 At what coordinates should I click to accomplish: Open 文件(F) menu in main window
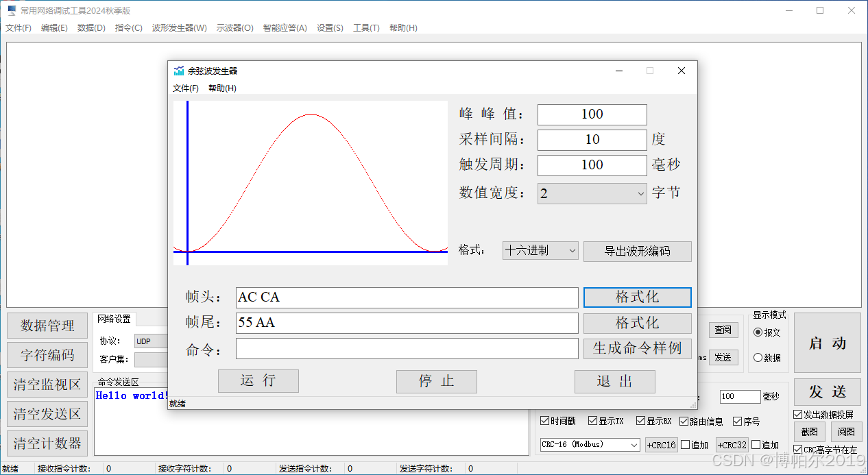click(19, 28)
